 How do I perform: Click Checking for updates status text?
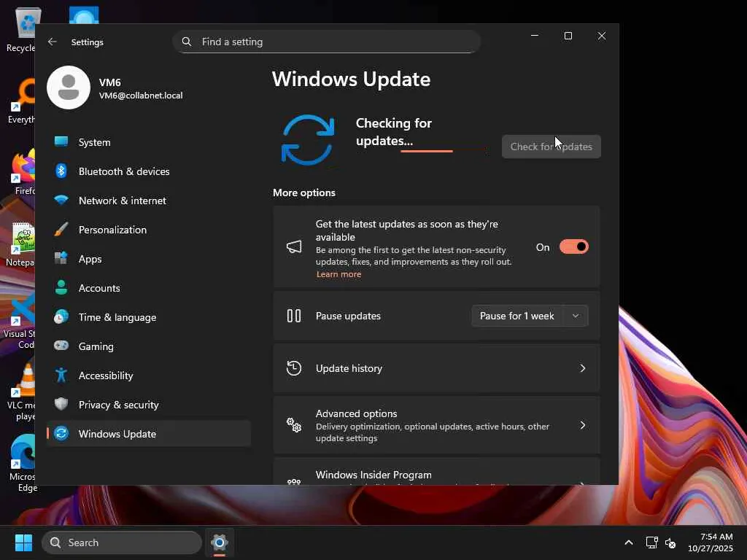[x=393, y=132]
